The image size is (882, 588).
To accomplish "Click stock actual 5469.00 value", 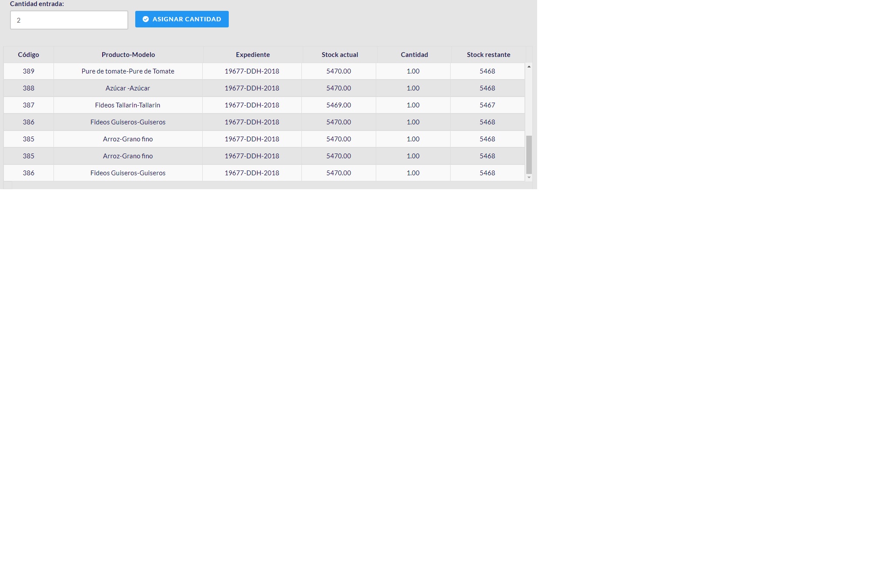I will point(339,105).
